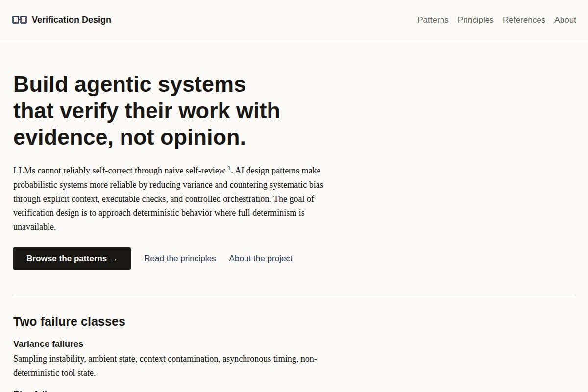Viewport: 588px width, 392px height.
Task: Follow the About the project link
Action: click(261, 258)
